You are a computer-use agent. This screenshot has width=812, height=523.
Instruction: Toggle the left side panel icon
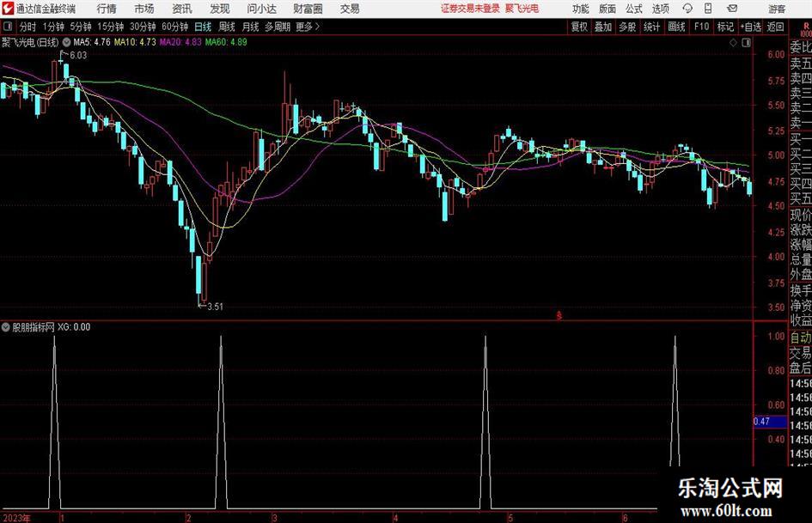click(8, 27)
